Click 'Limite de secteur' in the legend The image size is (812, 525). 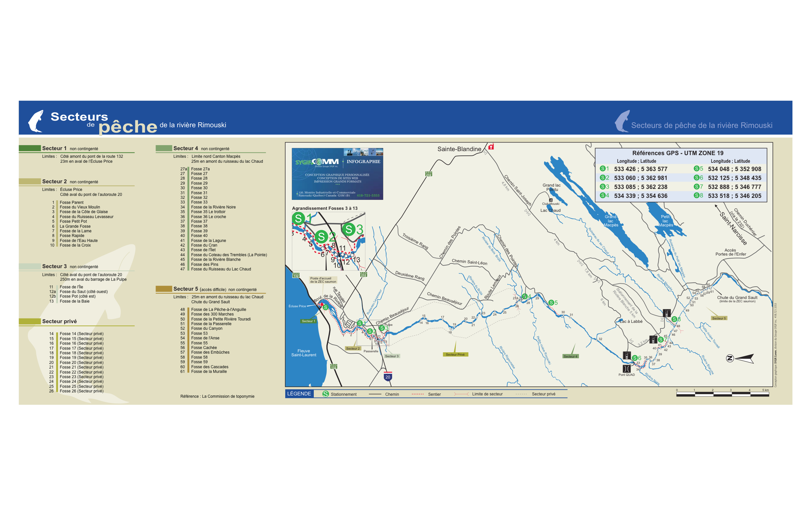coord(487,394)
